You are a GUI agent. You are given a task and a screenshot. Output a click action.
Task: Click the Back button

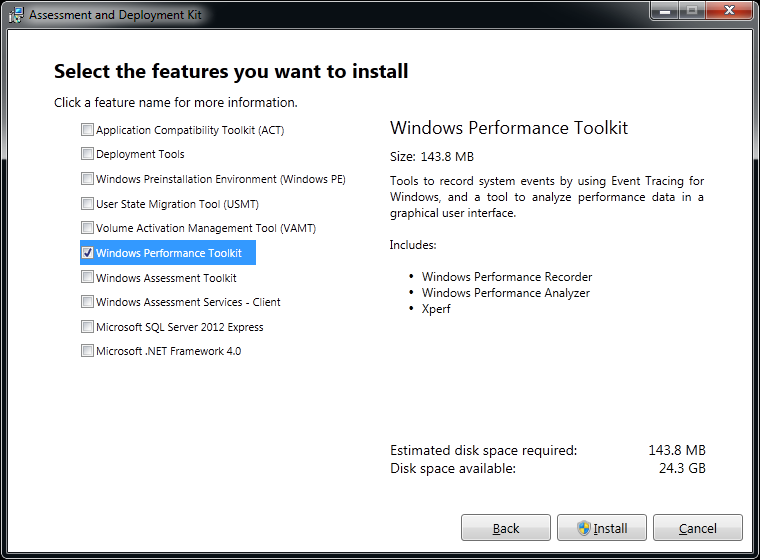pos(506,528)
